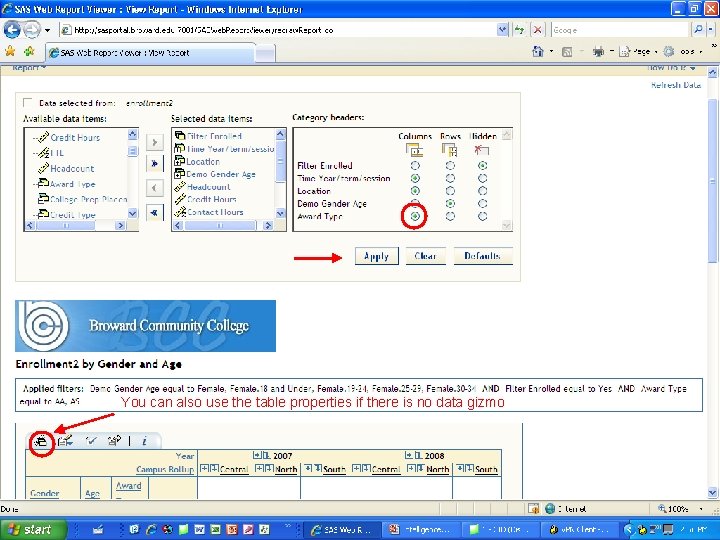This screenshot has height=540, width=720.
Task: Open table properties icon in table toolbar
Action: (41, 441)
